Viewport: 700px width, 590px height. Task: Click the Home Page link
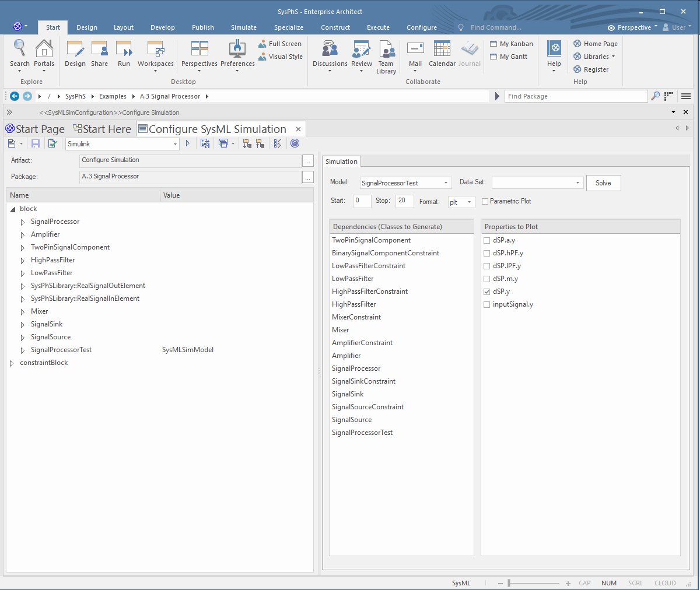click(x=600, y=44)
